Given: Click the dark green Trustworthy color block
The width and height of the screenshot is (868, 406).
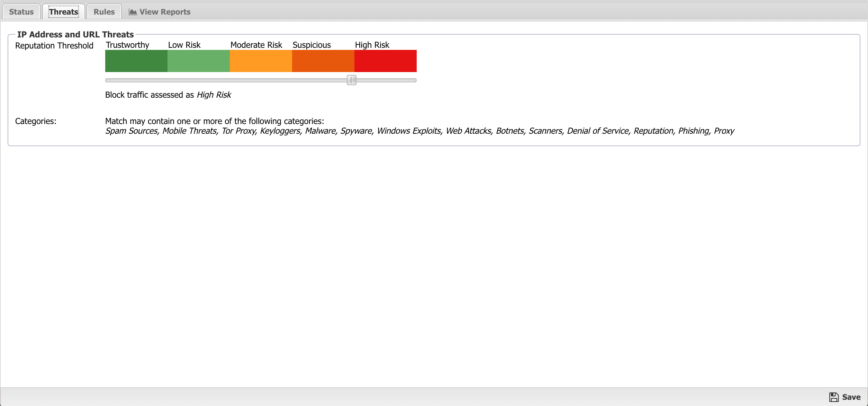Looking at the screenshot, I should point(136,61).
